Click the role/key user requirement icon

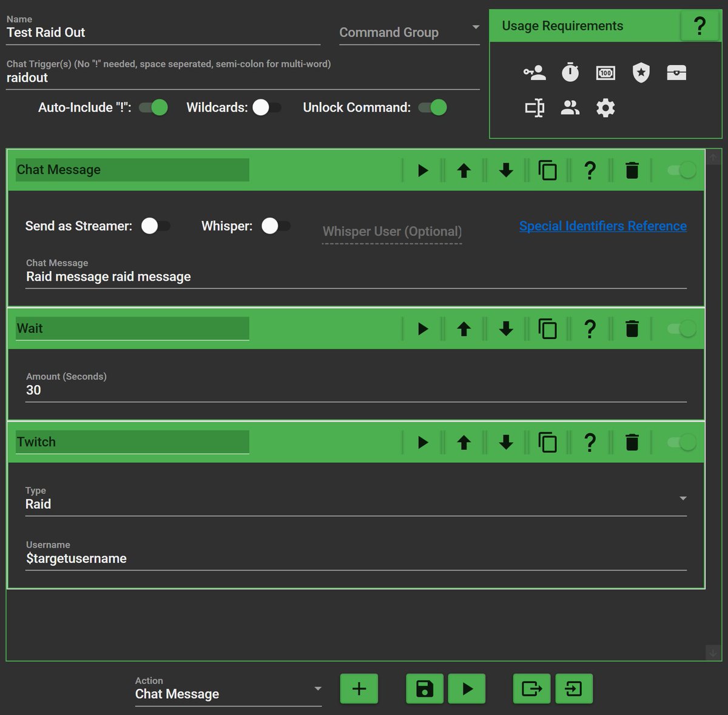click(534, 73)
